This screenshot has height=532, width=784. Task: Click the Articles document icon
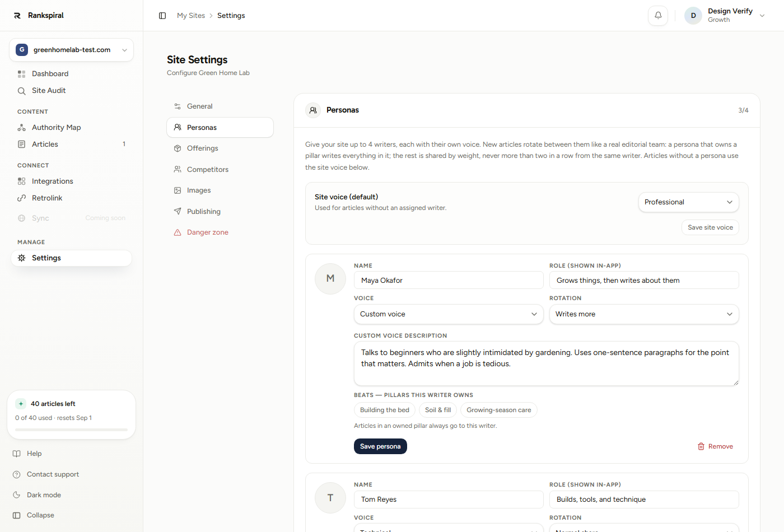[22, 144]
